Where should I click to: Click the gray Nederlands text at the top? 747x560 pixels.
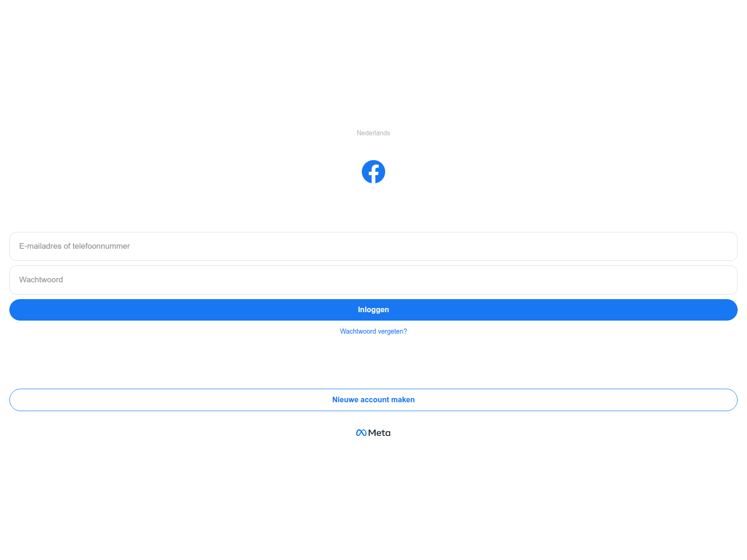click(x=373, y=133)
